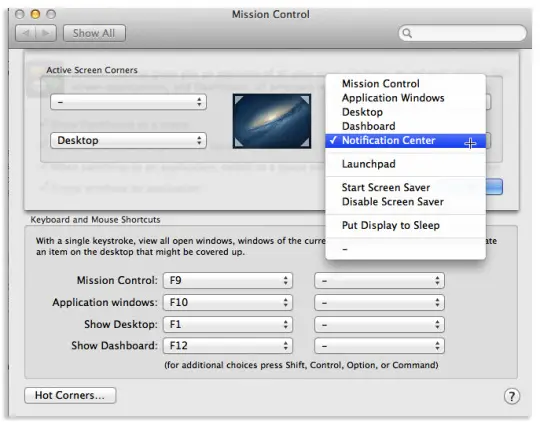Click the Active Screen Corners heading
This screenshot has width=540, height=424.
pyautogui.click(x=92, y=70)
